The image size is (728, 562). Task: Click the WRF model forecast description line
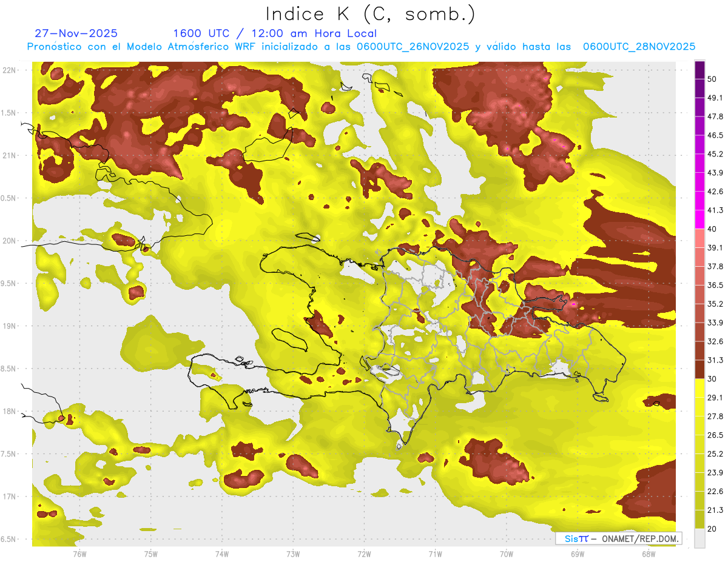pyautogui.click(x=361, y=46)
